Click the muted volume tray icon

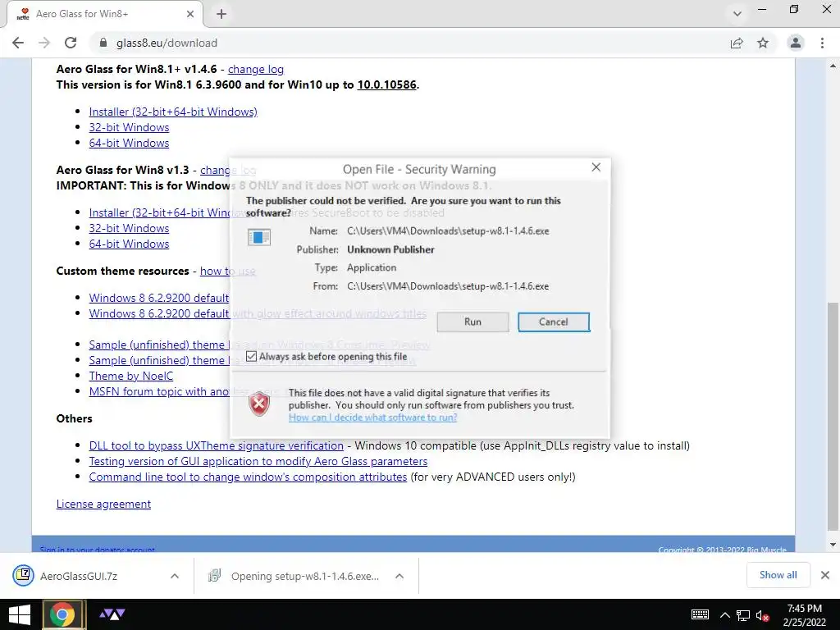point(762,615)
